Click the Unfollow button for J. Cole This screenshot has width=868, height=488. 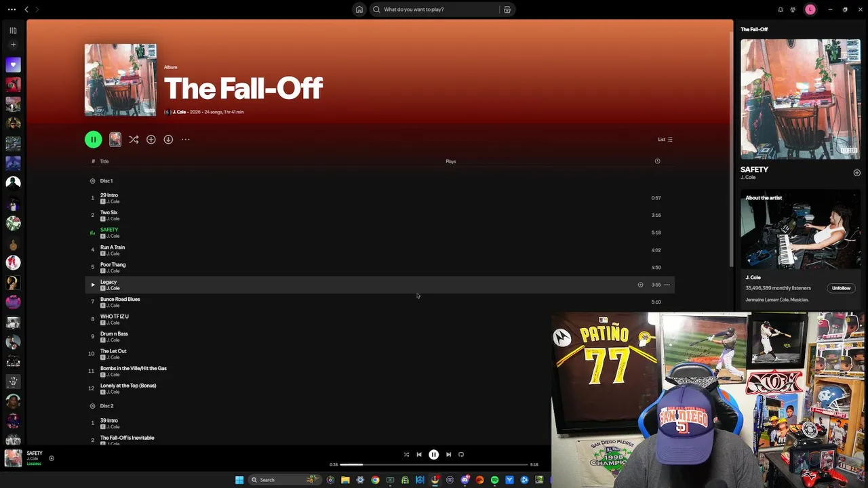click(841, 288)
